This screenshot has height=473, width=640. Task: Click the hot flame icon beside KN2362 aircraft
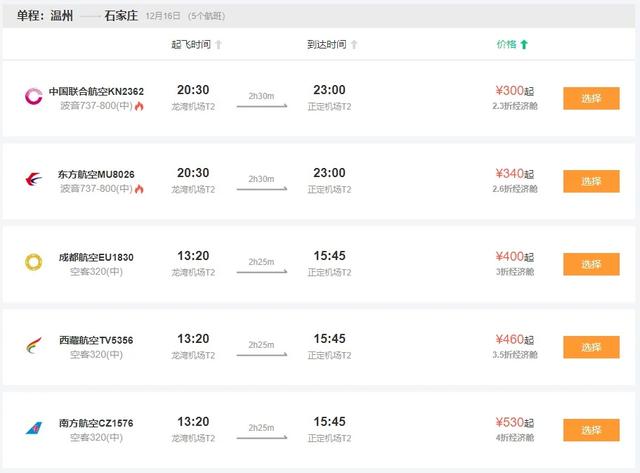click(139, 106)
